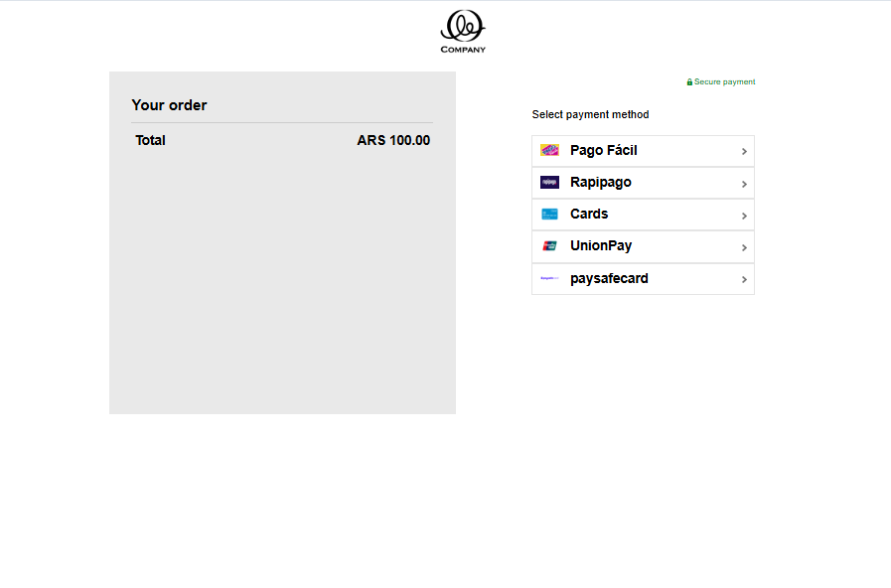Click the 'ARS 100.00' amount
This screenshot has width=891, height=588.
[393, 140]
